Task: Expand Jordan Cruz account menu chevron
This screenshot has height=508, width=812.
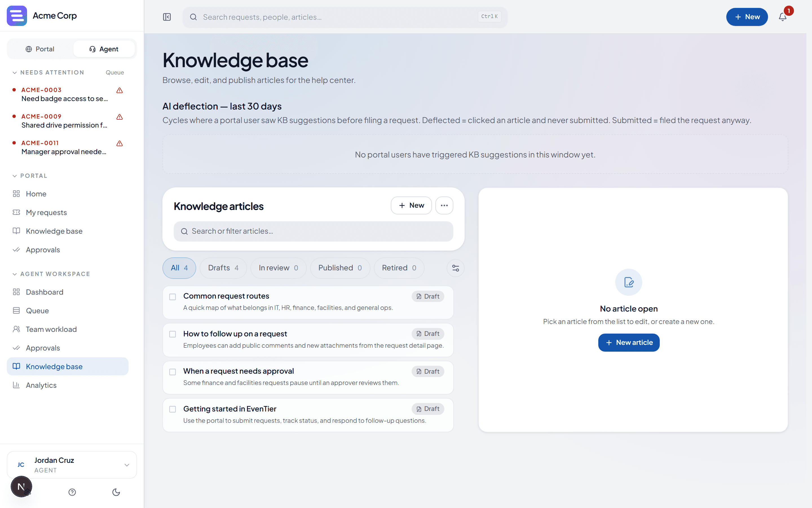Action: tap(127, 465)
